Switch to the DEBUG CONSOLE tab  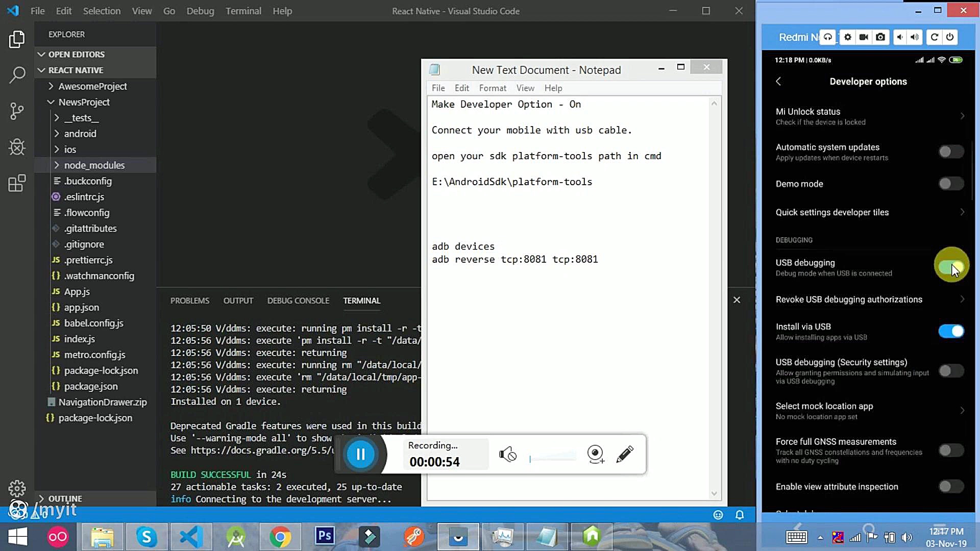298,300
